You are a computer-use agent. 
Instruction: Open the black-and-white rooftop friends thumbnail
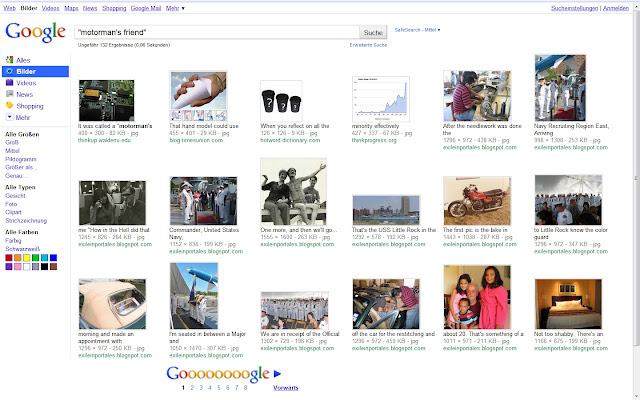(x=293, y=192)
